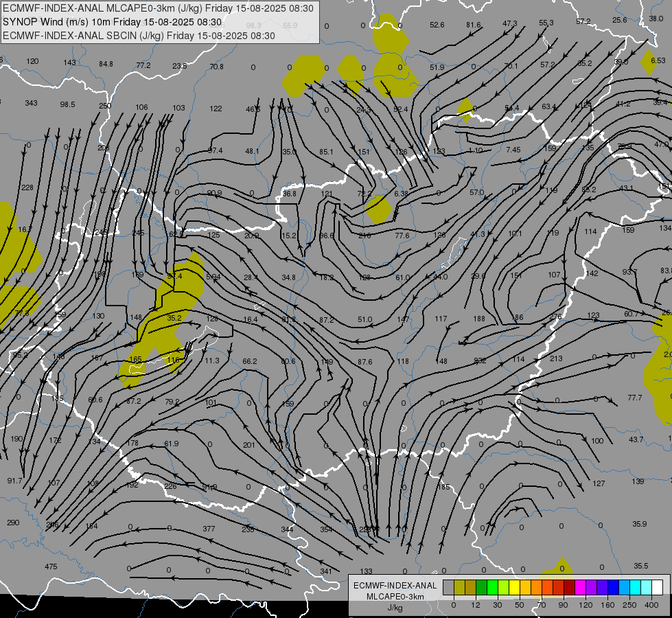Click the olive swatch in the legend
This screenshot has width=672, height=618.
tap(459, 587)
